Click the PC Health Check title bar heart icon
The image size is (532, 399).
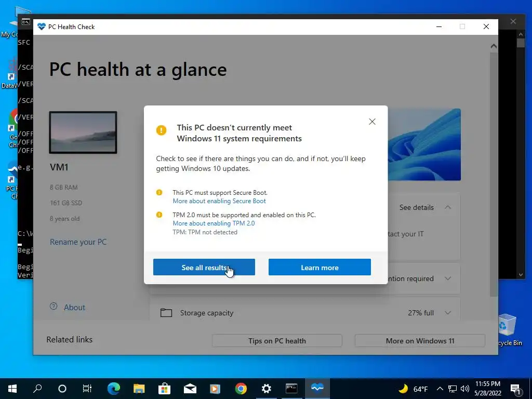pos(42,26)
